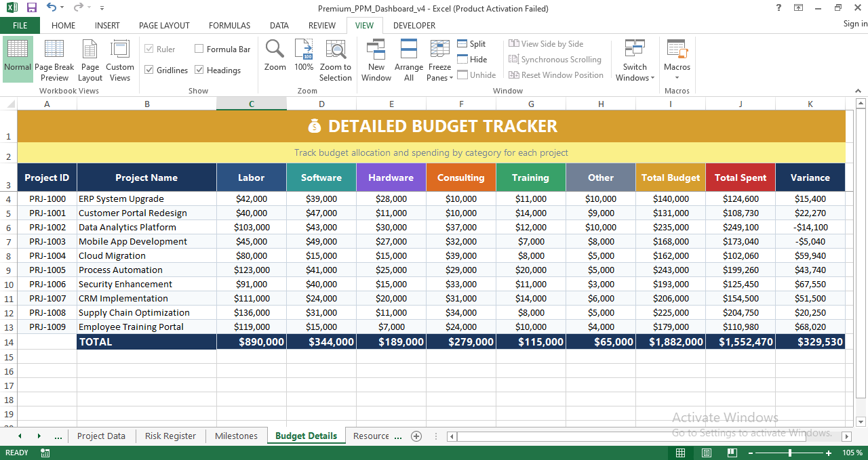Viewport: 868px width, 460px height.
Task: Switch to Page Layout view from status bar
Action: [706, 453]
